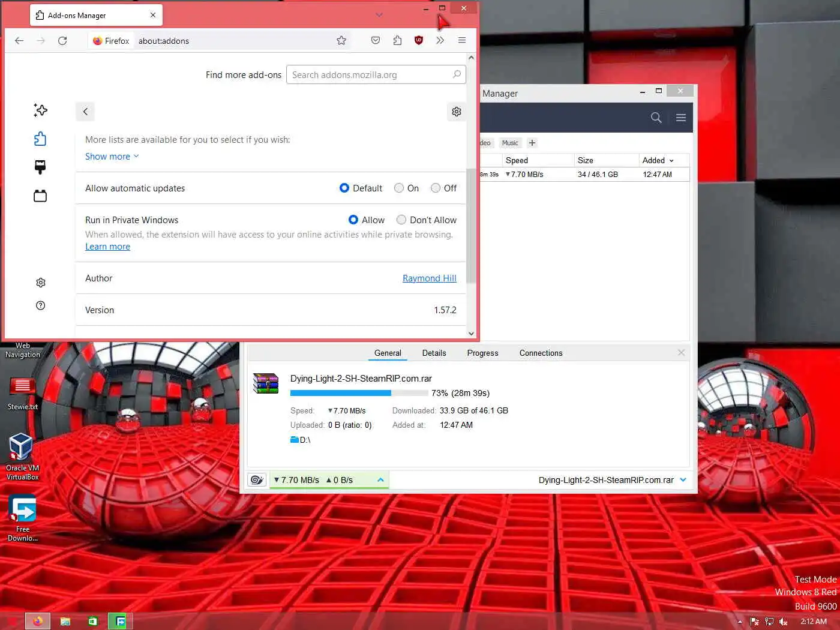Select the Add-ons Manager browser tab
Screen dimensions: 840x630
click(96, 15)
